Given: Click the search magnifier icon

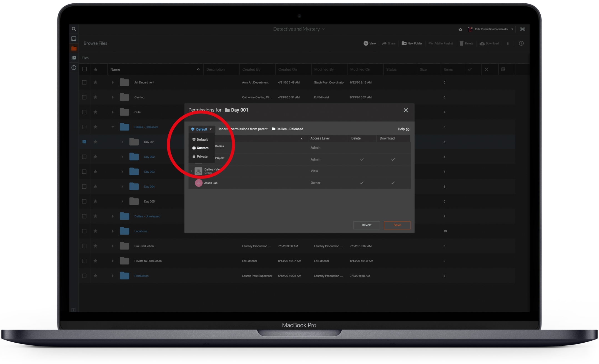Looking at the screenshot, I should click(74, 29).
